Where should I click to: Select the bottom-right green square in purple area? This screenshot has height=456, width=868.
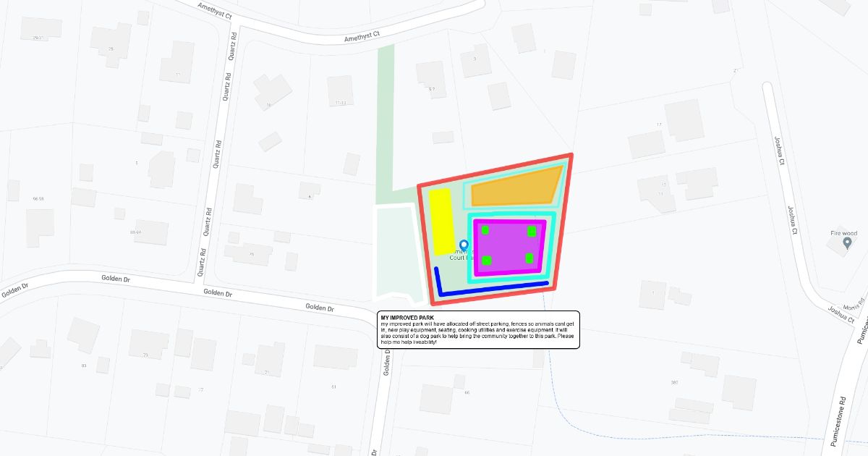[529, 258]
